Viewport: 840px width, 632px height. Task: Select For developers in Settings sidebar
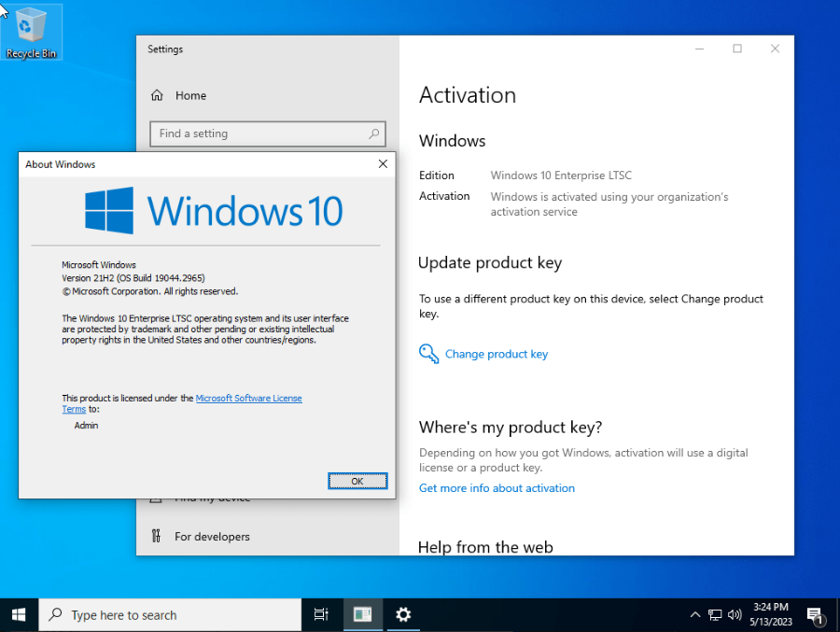click(212, 537)
